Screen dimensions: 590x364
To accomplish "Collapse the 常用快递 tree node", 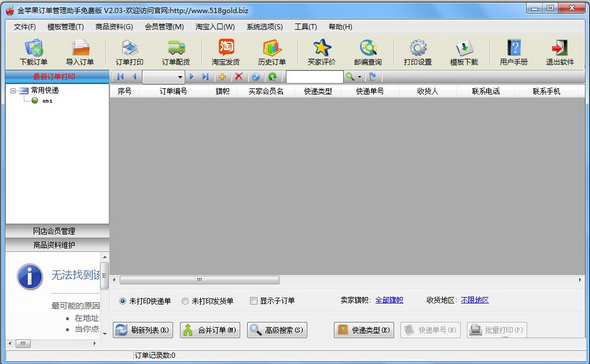I will coord(13,91).
